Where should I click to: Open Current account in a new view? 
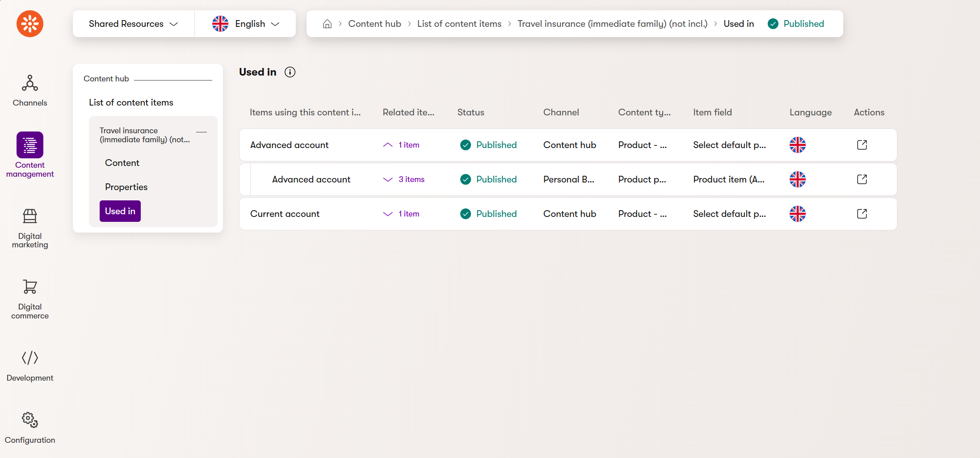[862, 214]
